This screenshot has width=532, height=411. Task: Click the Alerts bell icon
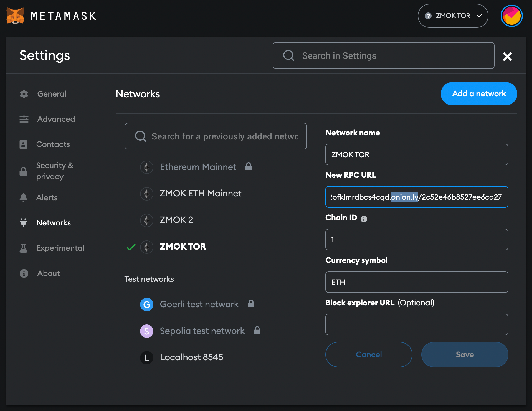pos(23,197)
